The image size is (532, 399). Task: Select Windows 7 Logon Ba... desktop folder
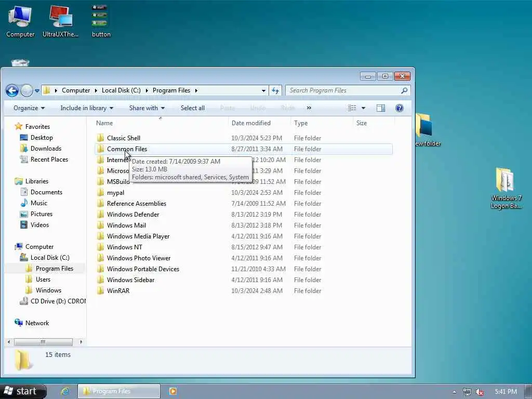506,188
